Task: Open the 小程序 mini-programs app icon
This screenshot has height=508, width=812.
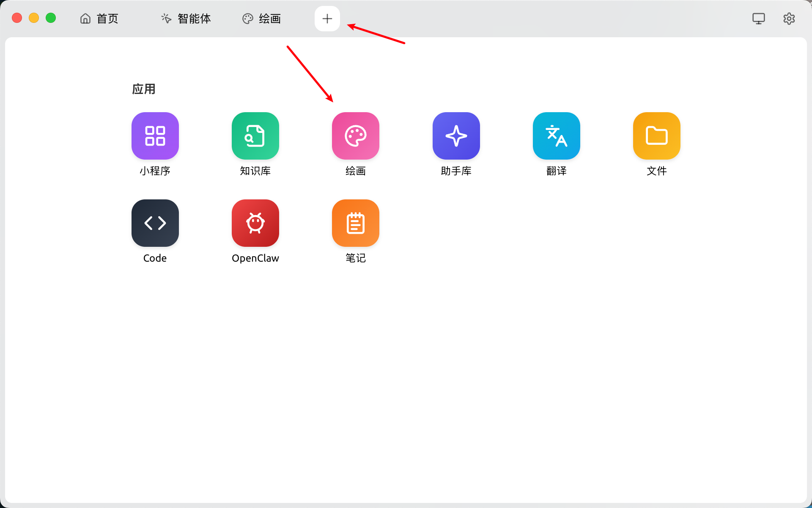Action: coord(155,136)
